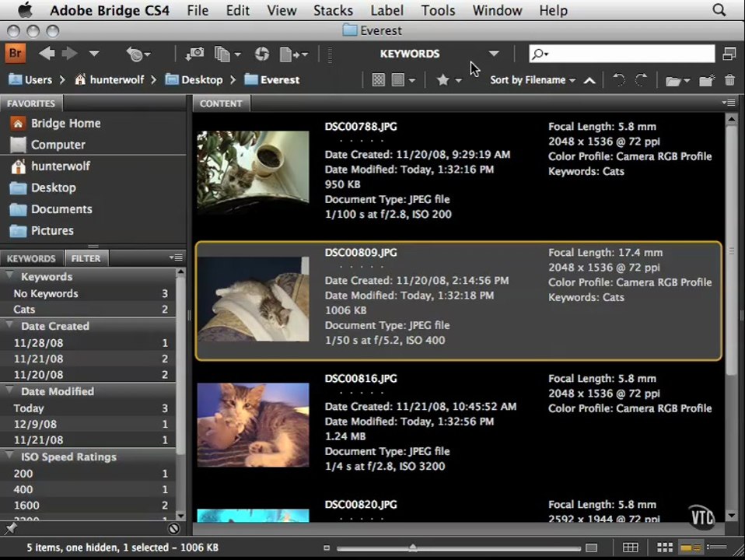Image resolution: width=745 pixels, height=560 pixels.
Task: Click smaller thumbnail size button
Action: point(327,548)
